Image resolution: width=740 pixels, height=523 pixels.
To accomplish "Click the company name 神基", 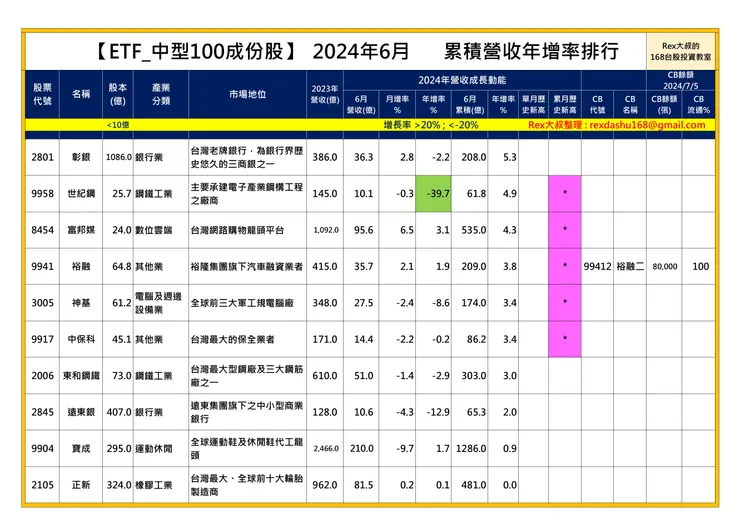I will coord(81,303).
